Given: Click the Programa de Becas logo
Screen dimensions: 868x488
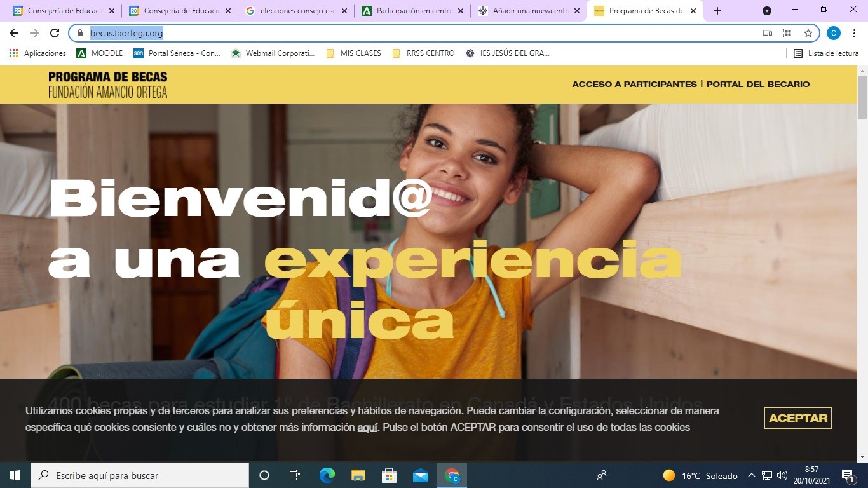Looking at the screenshot, I should (x=107, y=85).
